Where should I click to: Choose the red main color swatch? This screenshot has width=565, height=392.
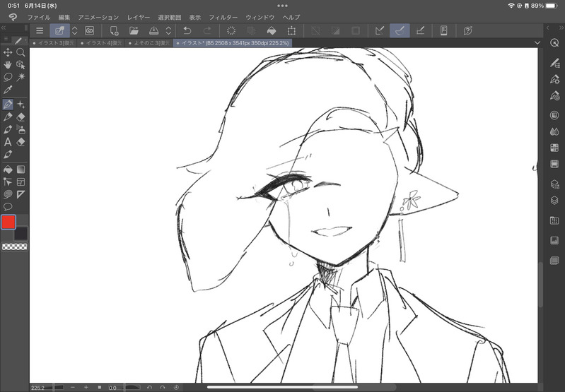8,222
